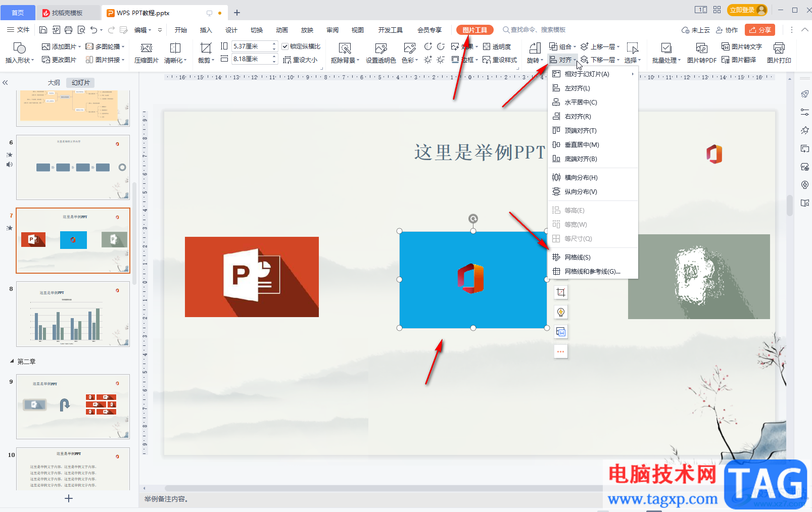Expand 添加图片 (Add Picture) dropdown arrow
The image size is (812, 512).
click(x=80, y=46)
